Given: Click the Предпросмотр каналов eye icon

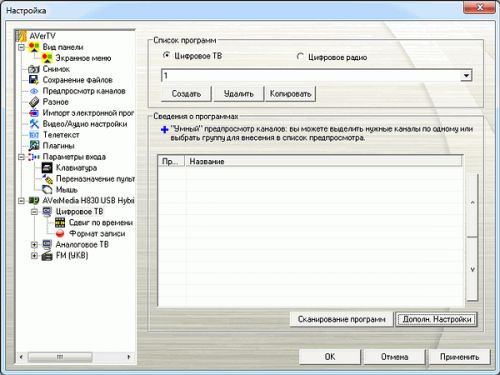Looking at the screenshot, I should (x=34, y=91).
